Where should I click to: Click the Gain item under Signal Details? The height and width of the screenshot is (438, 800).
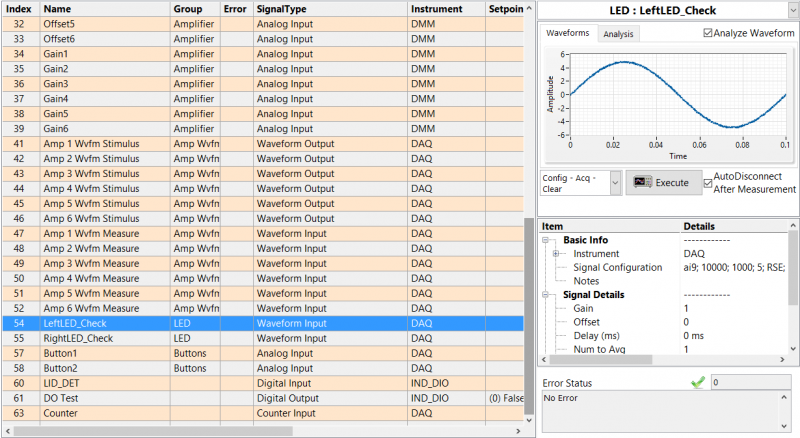(583, 308)
